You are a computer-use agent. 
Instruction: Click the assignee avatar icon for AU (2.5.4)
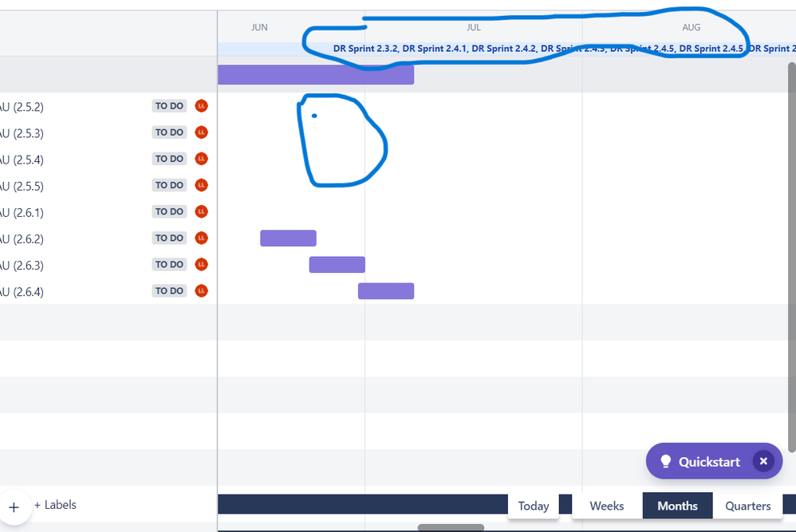(x=201, y=159)
